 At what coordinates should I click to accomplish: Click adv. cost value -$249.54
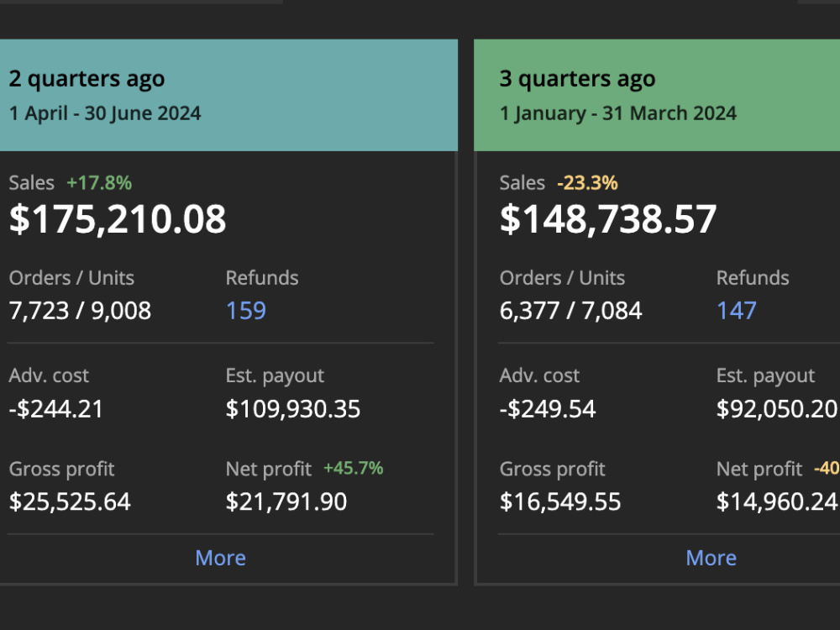click(548, 409)
